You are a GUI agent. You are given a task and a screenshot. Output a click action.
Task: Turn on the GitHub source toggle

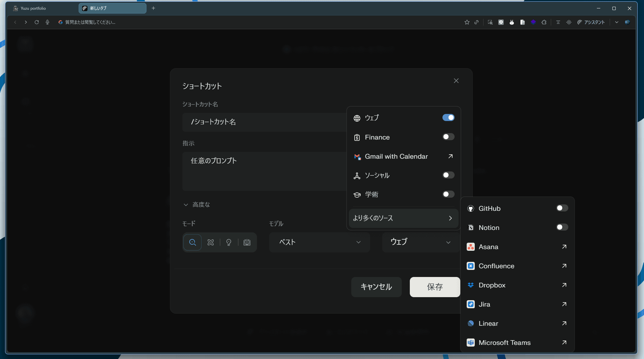click(x=562, y=208)
